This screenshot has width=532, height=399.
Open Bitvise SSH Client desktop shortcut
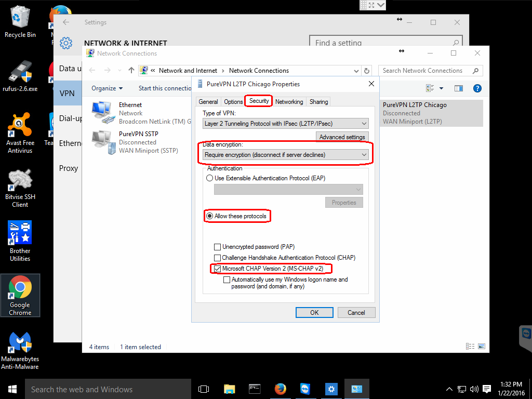click(20, 188)
